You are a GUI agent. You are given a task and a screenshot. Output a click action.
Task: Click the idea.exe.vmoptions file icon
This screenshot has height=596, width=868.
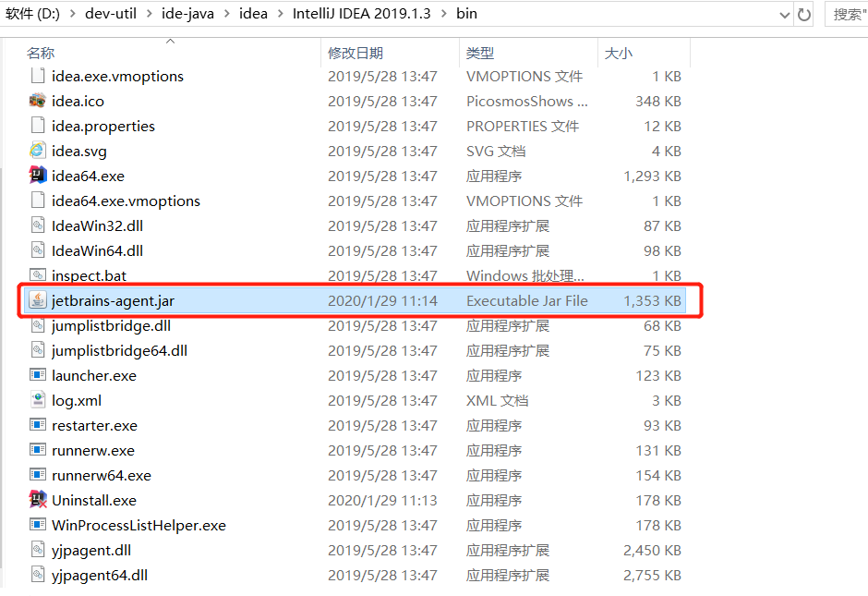[x=38, y=76]
